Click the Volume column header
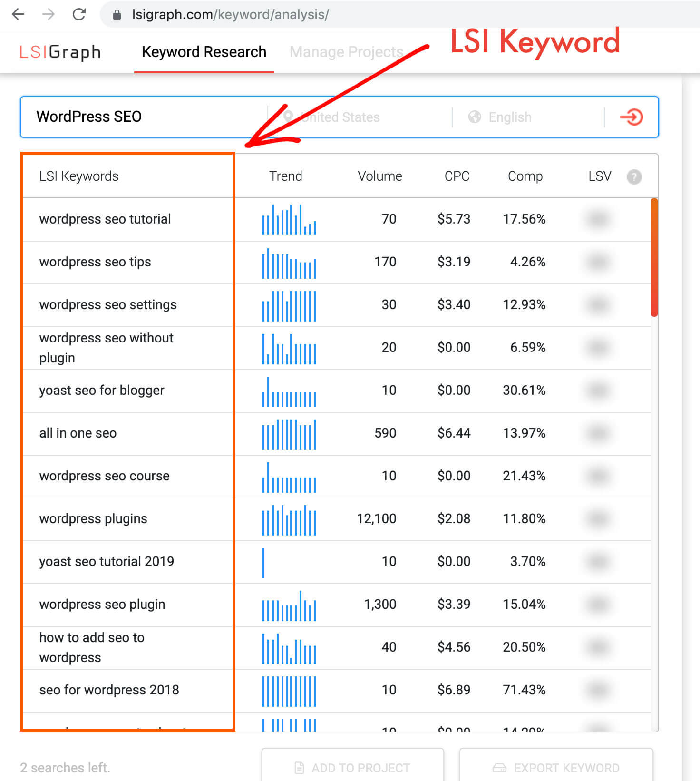This screenshot has height=781, width=700. point(379,176)
